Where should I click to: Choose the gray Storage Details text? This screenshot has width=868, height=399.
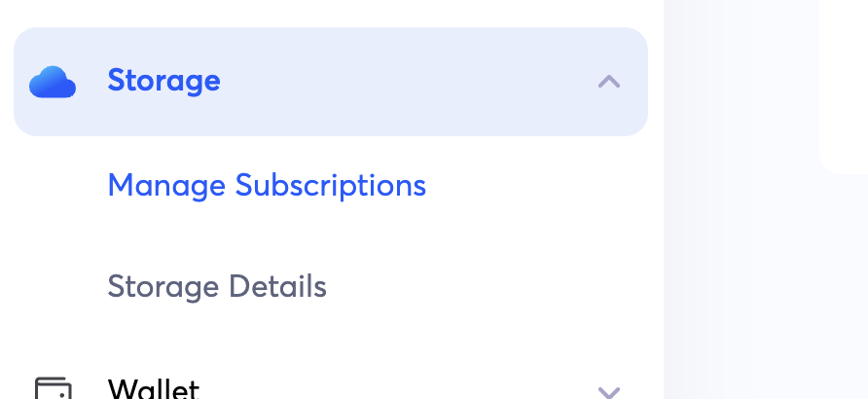pyautogui.click(x=217, y=287)
